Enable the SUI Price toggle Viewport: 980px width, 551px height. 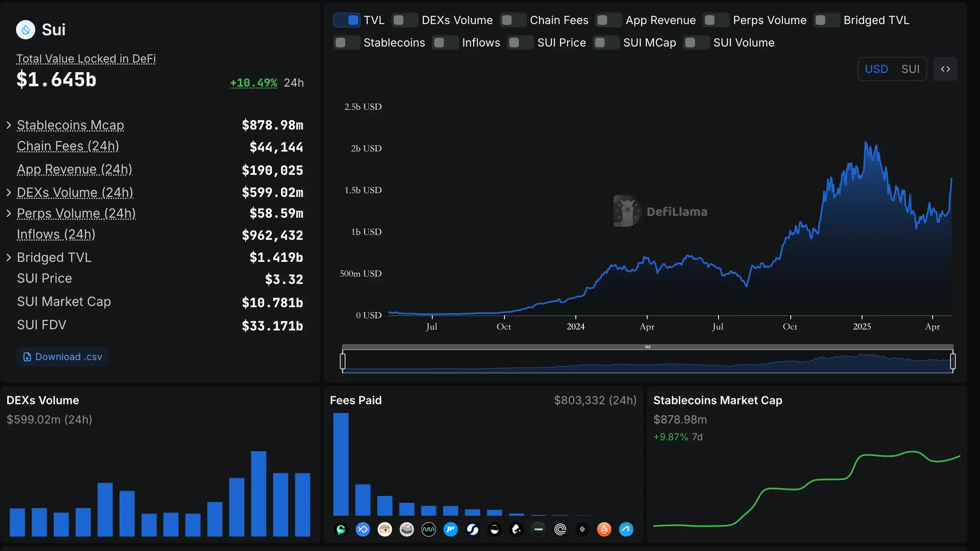[520, 43]
